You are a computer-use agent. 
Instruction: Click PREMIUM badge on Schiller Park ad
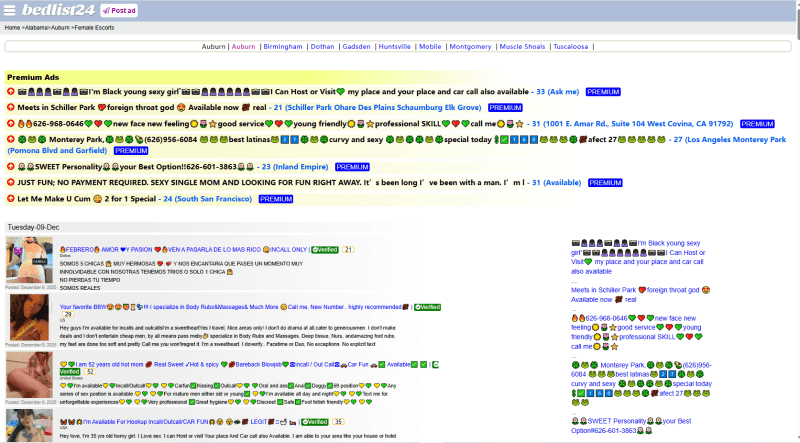coord(505,108)
